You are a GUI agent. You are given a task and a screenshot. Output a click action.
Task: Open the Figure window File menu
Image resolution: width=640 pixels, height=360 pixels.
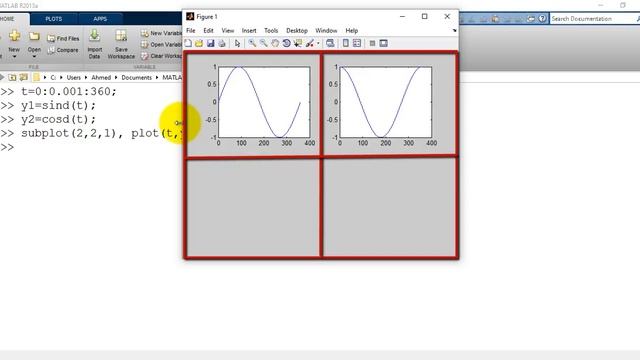191,31
